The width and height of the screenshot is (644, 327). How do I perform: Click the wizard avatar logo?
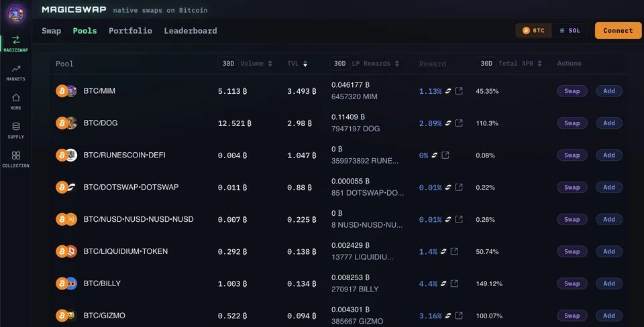pos(15,15)
